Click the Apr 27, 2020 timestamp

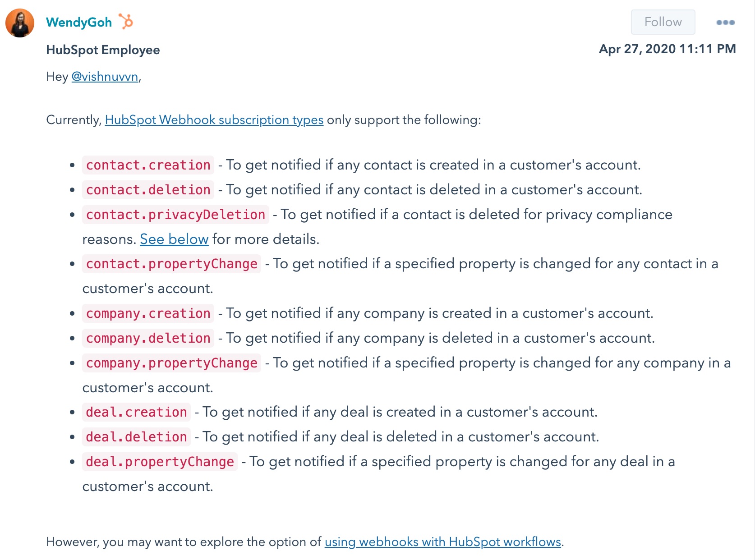[x=667, y=49]
